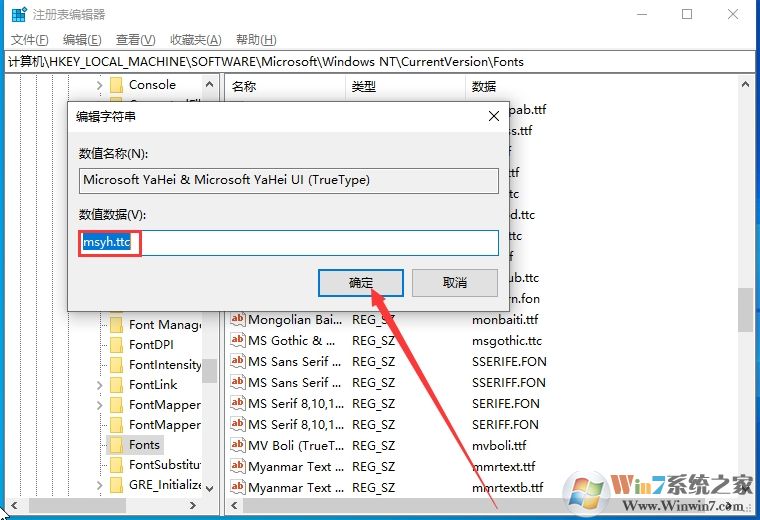Open the 收藏夹(A) menu
760x520 pixels.
(196, 39)
